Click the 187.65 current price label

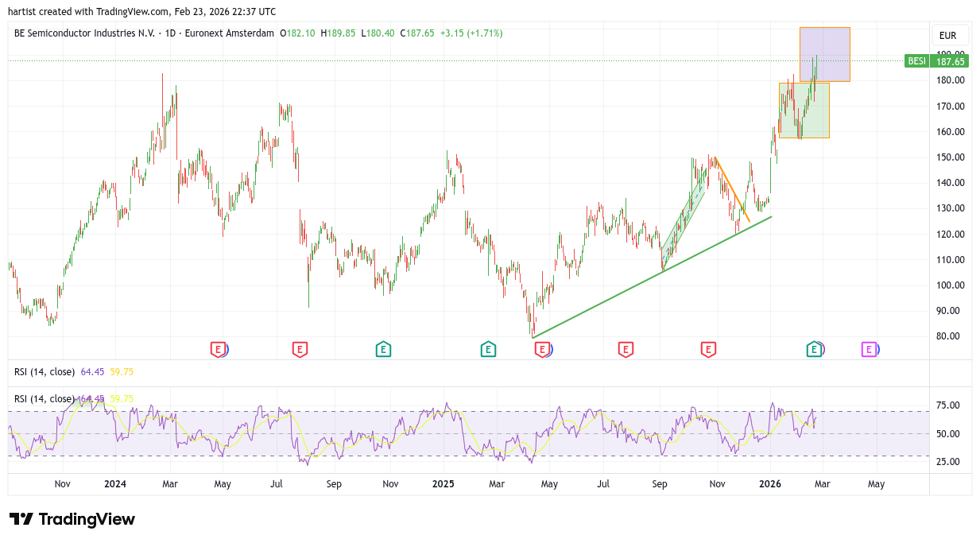tap(950, 61)
